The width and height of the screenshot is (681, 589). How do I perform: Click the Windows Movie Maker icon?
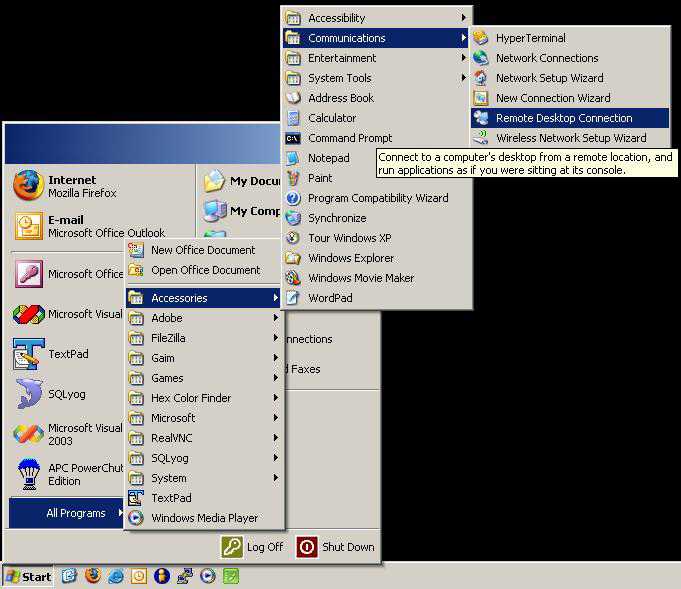(293, 278)
